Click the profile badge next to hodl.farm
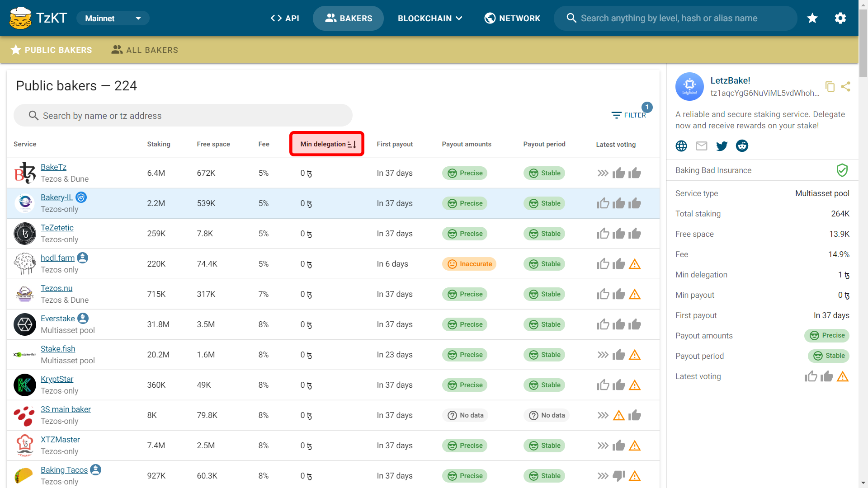868x488 pixels. pos(82,258)
